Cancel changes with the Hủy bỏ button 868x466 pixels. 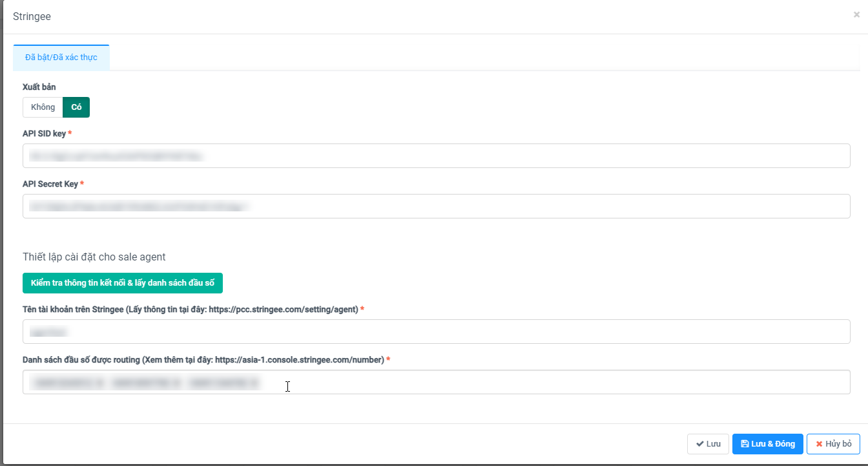833,444
